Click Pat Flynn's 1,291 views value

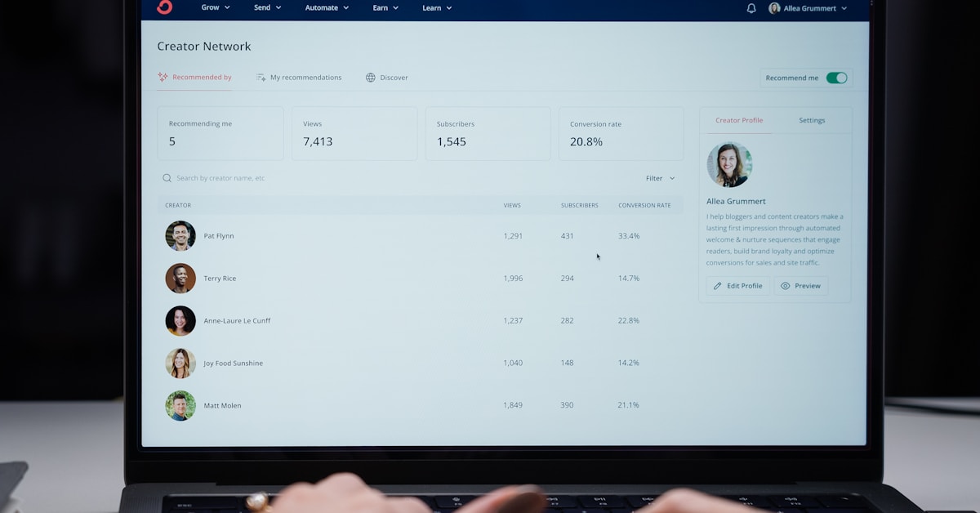pyautogui.click(x=513, y=236)
